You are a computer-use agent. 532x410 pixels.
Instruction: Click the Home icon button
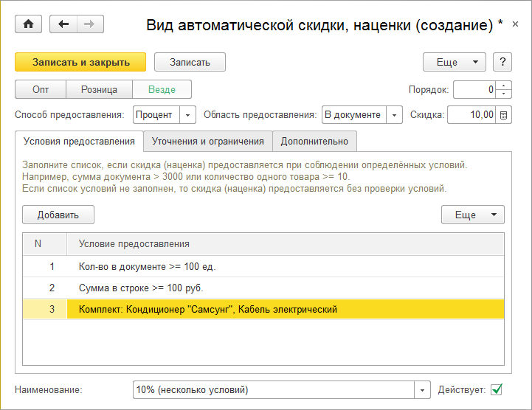[x=29, y=24]
